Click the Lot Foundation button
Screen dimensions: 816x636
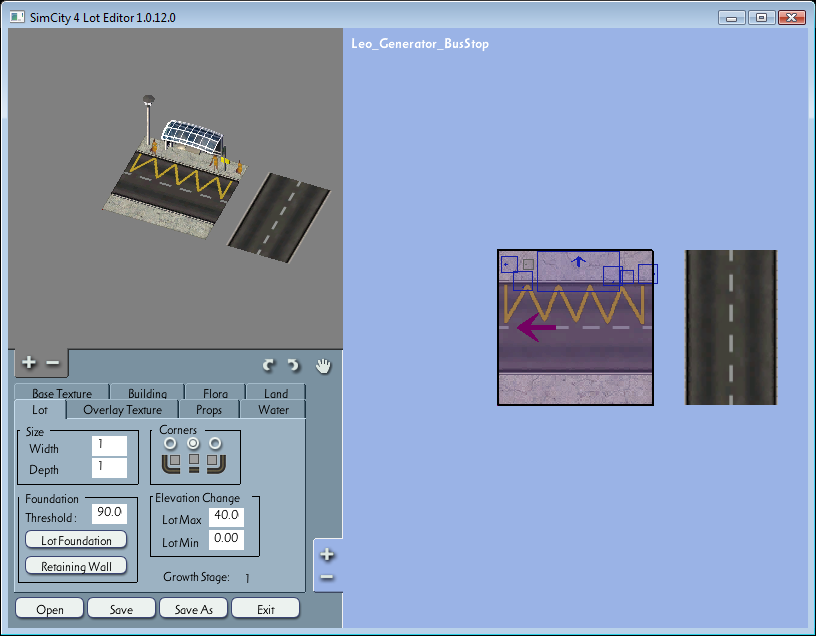(76, 540)
